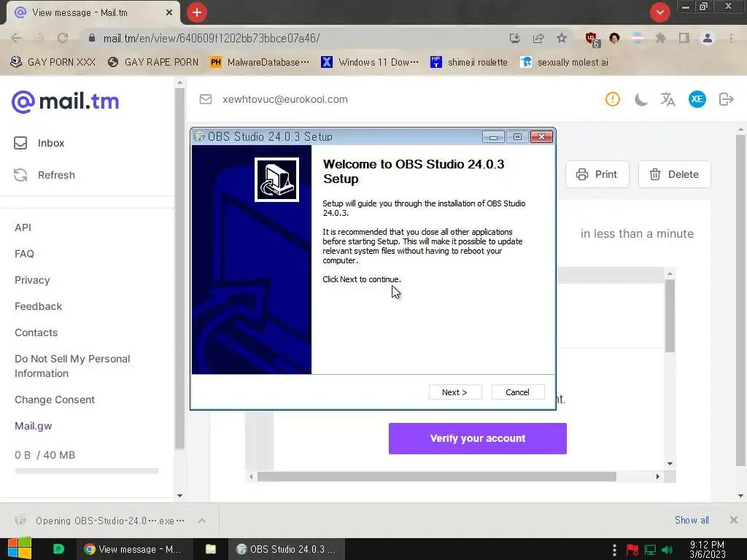Open File Explorer from the taskbar

point(211,549)
